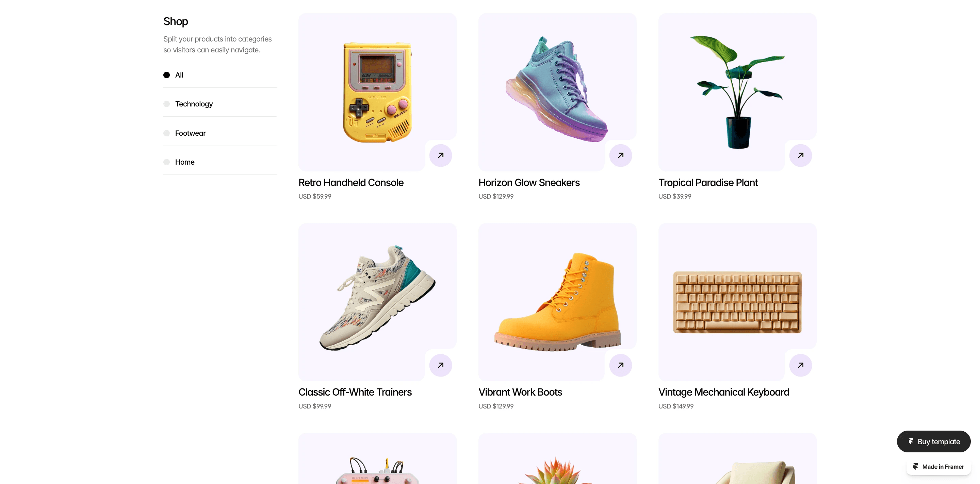Filter products by Technology label

coord(194,104)
